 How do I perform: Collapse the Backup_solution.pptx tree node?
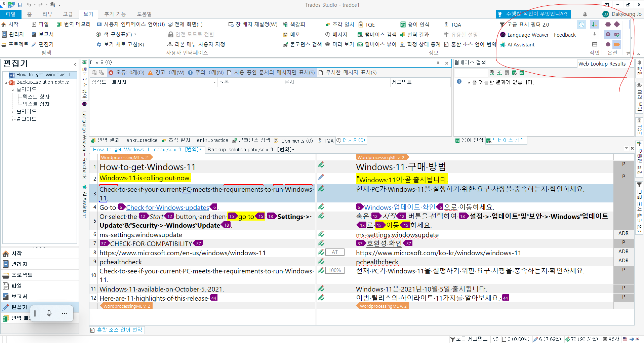(x=6, y=82)
